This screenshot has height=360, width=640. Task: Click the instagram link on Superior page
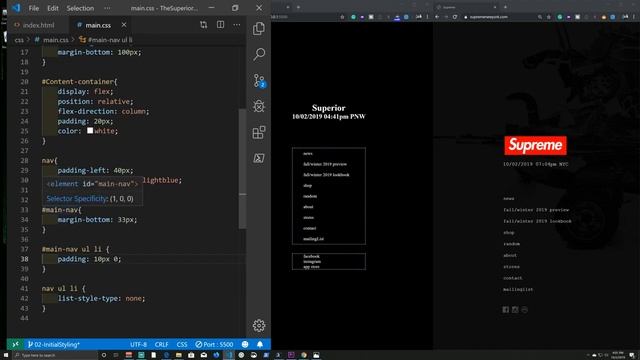pos(312,261)
